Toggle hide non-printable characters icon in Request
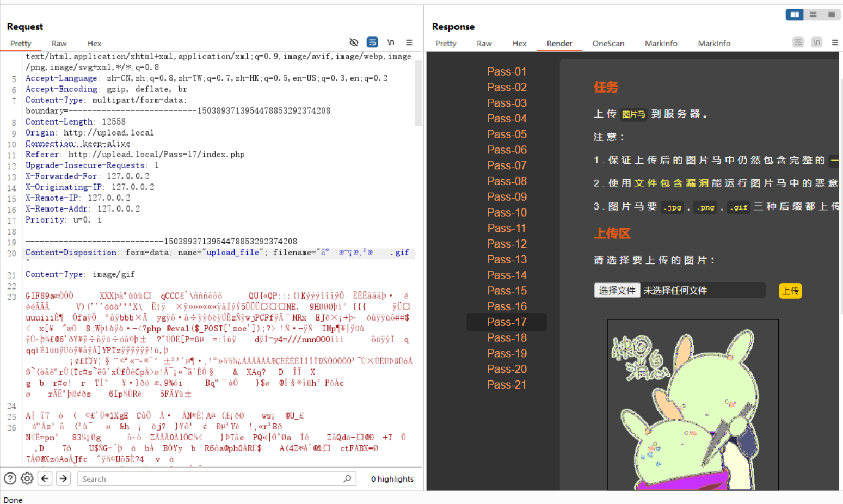Viewport: 843px width, 504px height. click(x=354, y=42)
